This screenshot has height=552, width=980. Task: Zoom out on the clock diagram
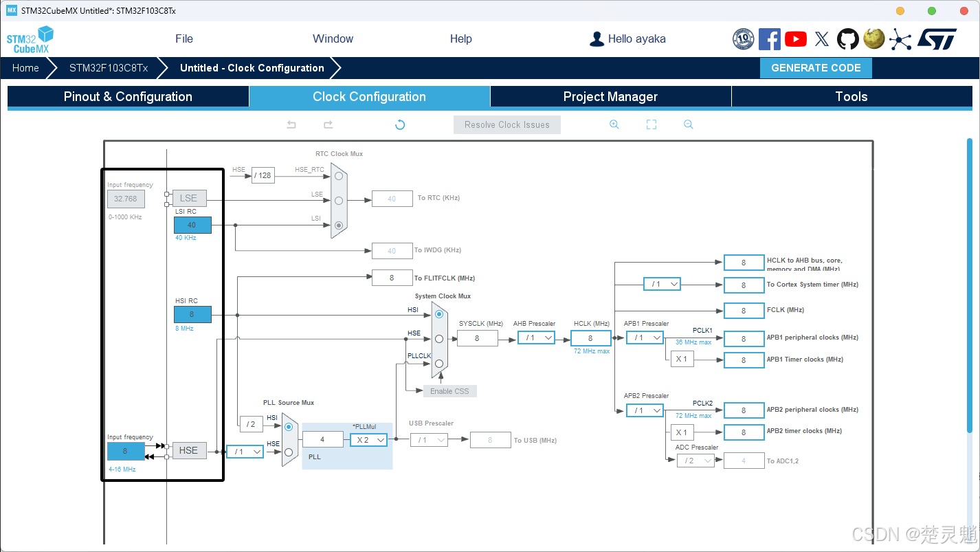coord(689,124)
